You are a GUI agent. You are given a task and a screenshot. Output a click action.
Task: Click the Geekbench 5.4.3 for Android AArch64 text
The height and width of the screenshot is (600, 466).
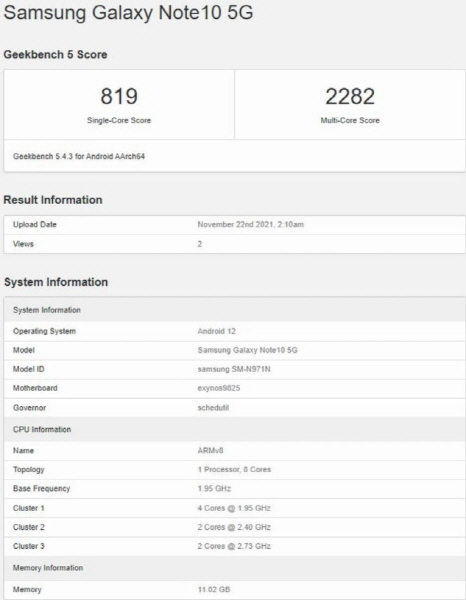coord(79,156)
